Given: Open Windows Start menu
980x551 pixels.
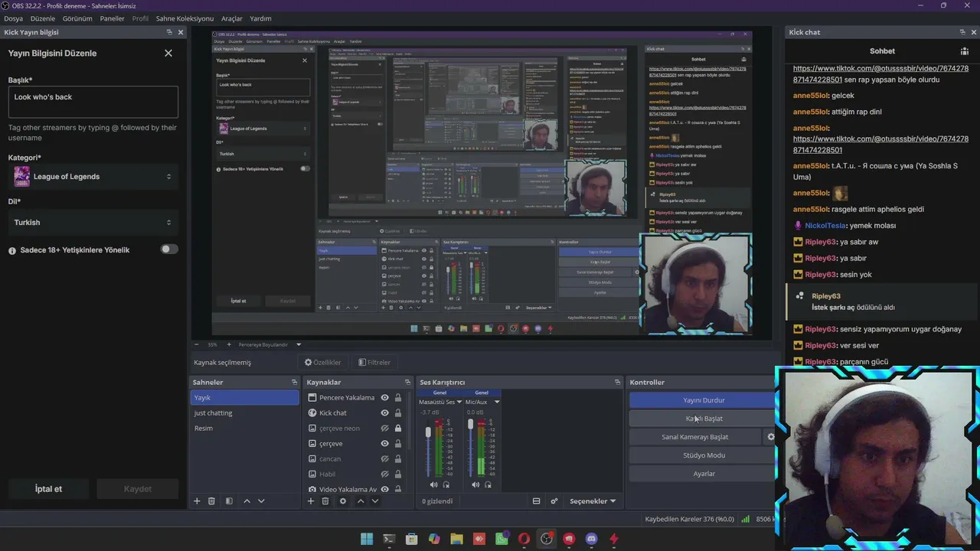Looking at the screenshot, I should (367, 539).
